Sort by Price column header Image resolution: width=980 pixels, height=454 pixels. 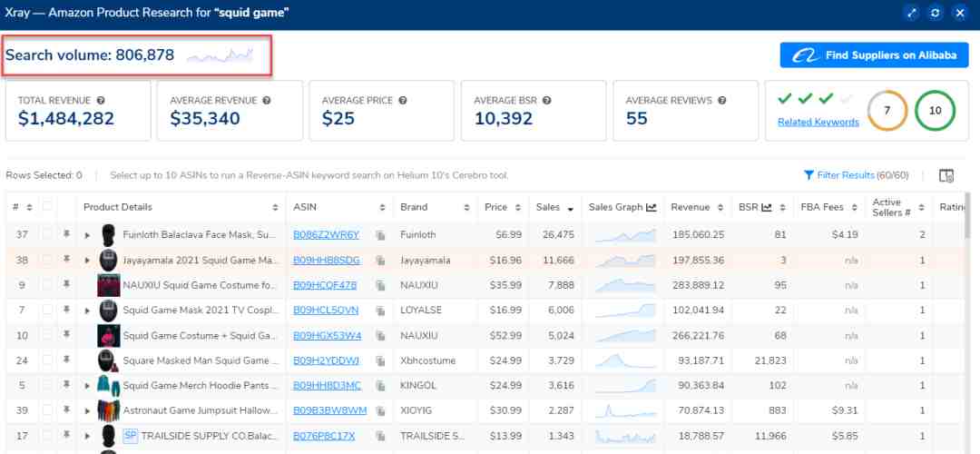tap(517, 207)
